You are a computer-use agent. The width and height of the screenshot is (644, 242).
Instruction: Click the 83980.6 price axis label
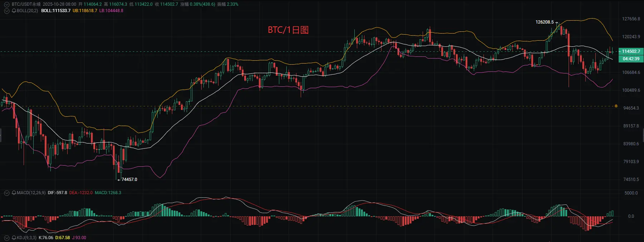tap(631, 144)
